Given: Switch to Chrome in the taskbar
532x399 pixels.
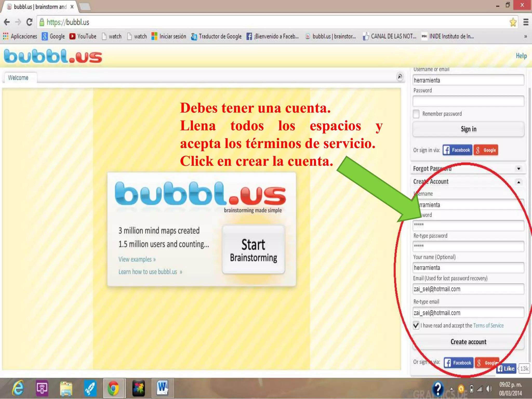Looking at the screenshot, I should 113,389.
